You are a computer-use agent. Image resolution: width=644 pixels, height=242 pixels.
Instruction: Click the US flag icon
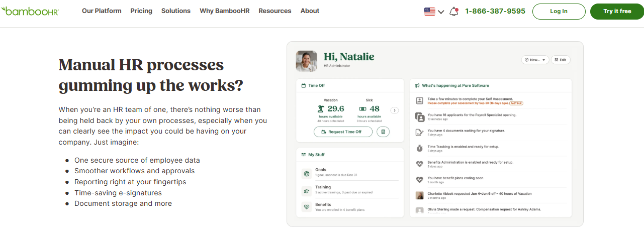(x=430, y=12)
